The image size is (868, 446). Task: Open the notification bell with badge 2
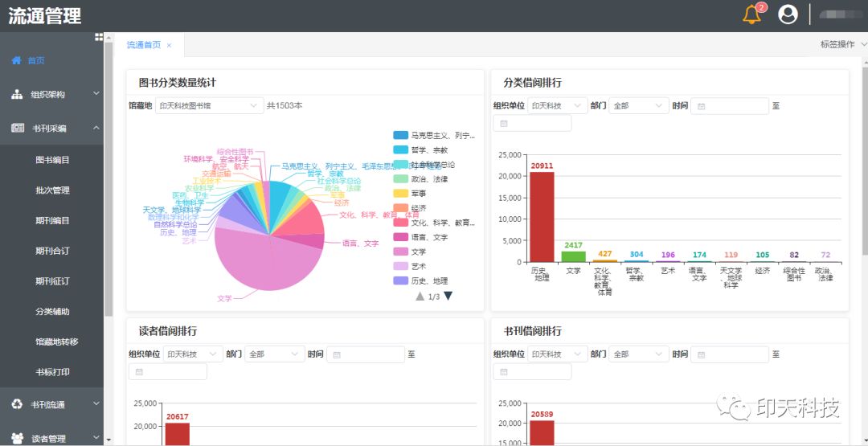(x=751, y=14)
